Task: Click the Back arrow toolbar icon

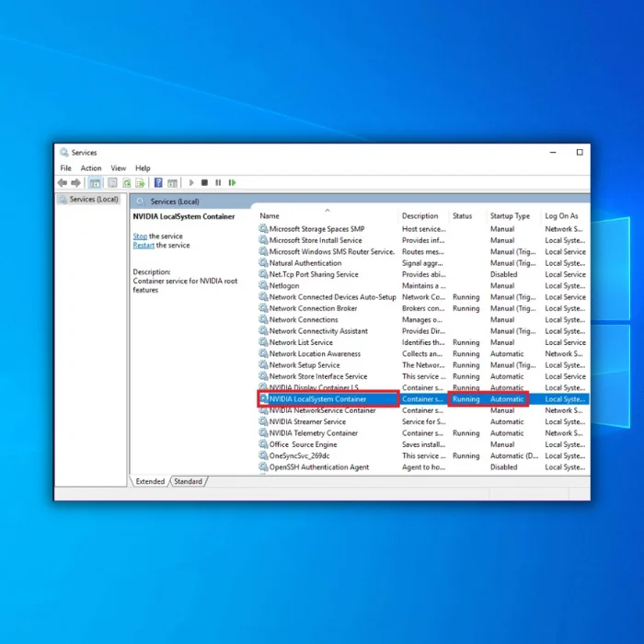Action: coord(63,183)
